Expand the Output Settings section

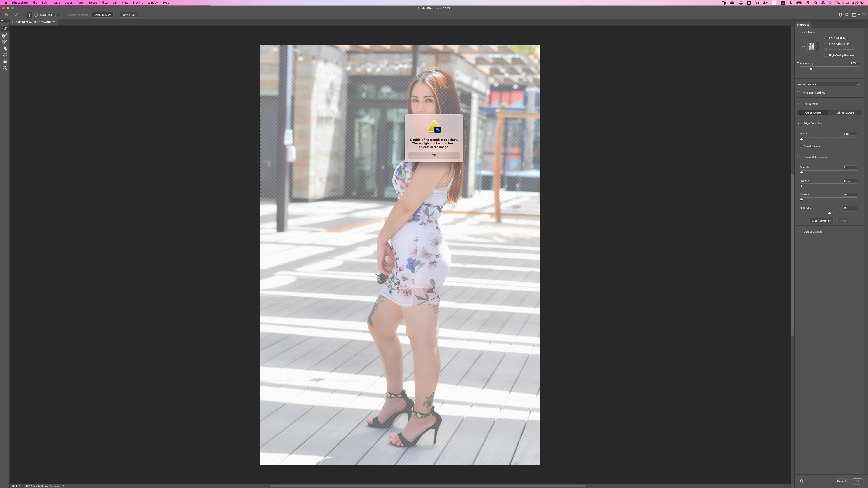(x=798, y=232)
